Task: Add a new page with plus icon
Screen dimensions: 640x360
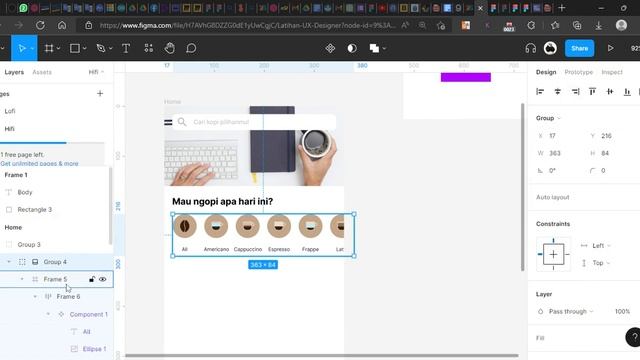Action: coord(100,93)
